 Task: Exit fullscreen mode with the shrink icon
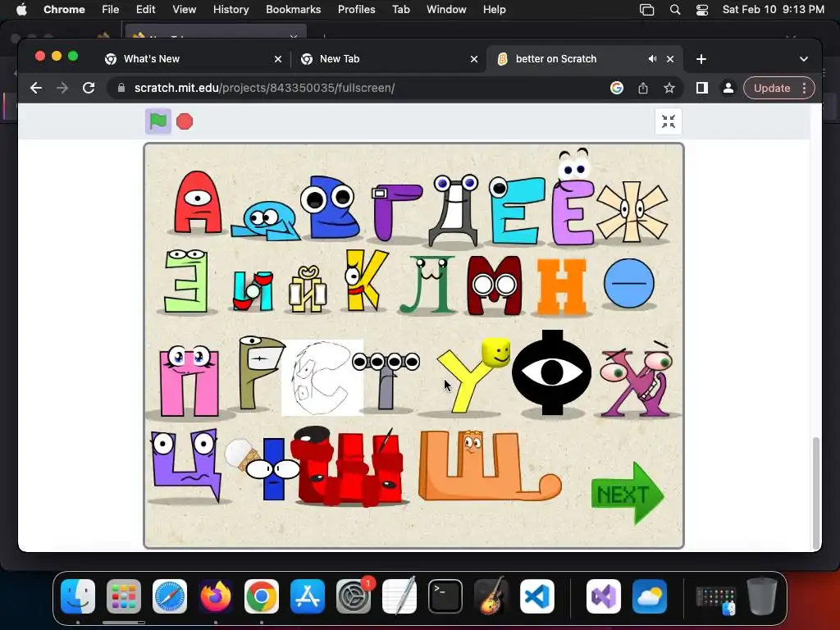point(668,121)
